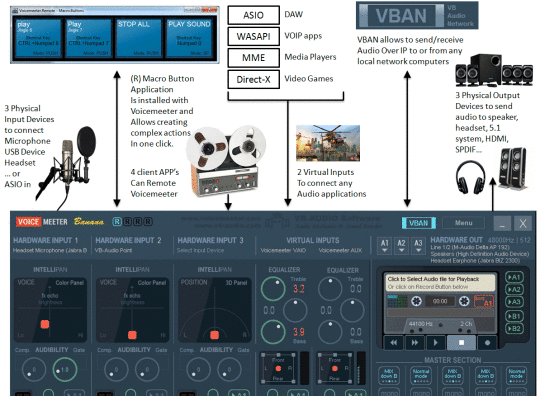Click the Direct-X box
Screen dimensions: 540x396
coord(253,79)
